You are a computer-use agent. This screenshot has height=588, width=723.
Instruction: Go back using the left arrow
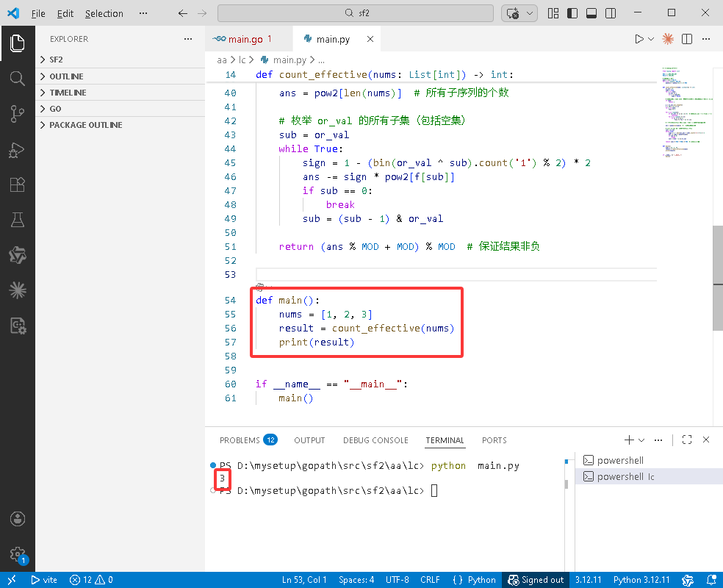coord(183,13)
